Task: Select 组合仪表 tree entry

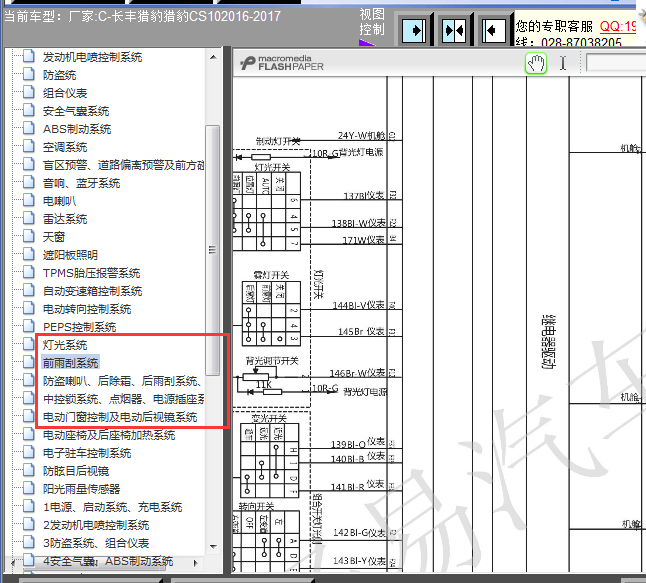Action: [x=65, y=93]
